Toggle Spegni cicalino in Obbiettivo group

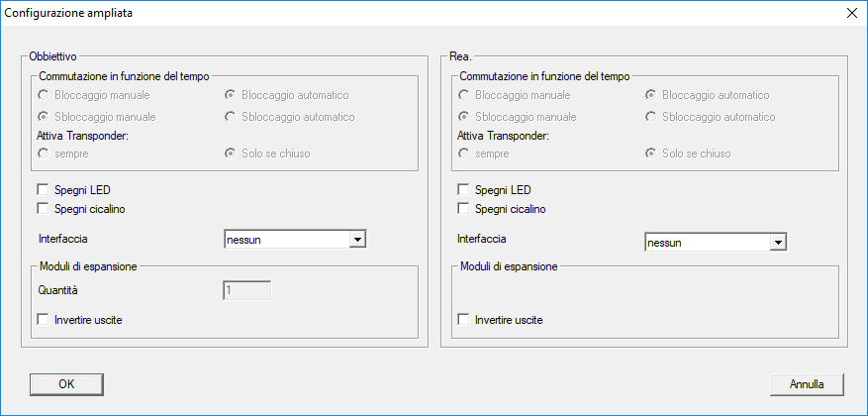[x=43, y=208]
